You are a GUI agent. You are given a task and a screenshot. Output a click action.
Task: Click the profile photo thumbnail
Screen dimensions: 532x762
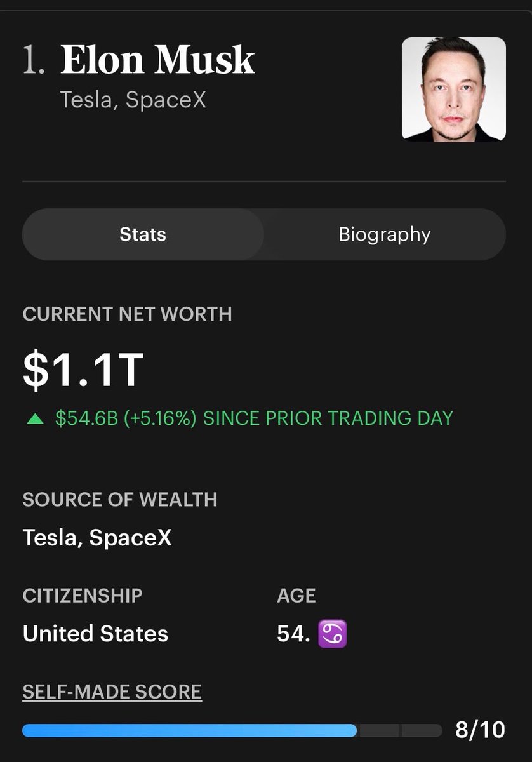point(454,89)
